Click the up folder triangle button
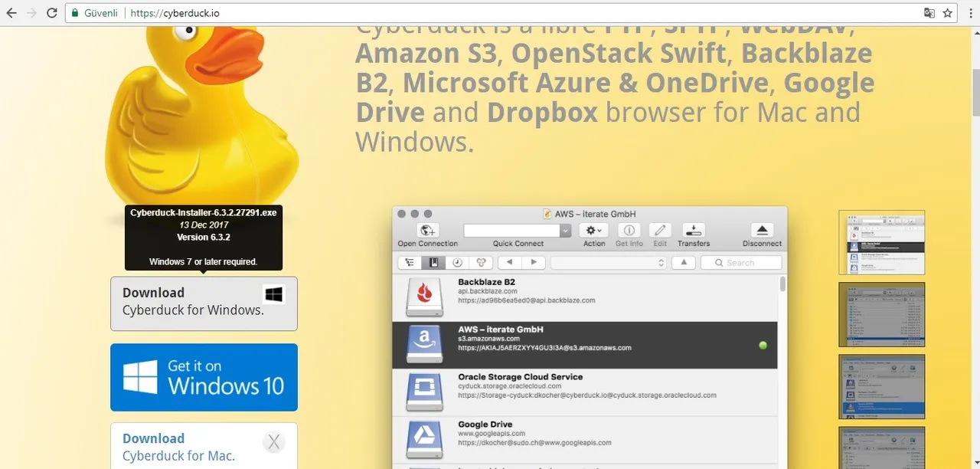This screenshot has width=980, height=469. coord(684,262)
